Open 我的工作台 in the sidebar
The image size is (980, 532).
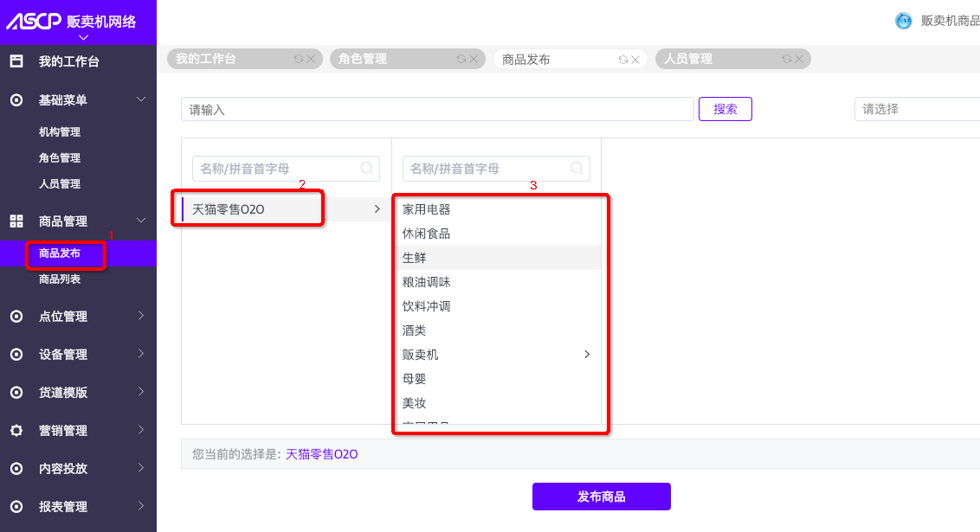coord(68,61)
